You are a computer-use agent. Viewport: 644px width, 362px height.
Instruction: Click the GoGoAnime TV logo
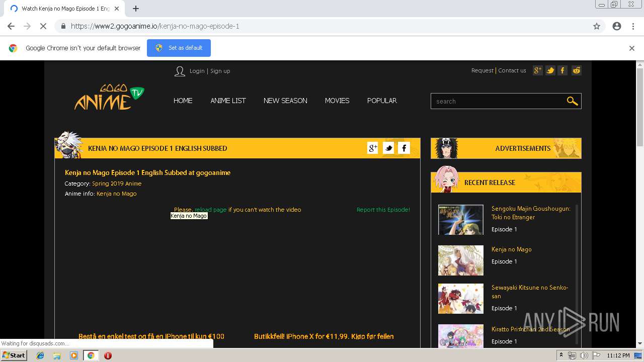pyautogui.click(x=109, y=98)
